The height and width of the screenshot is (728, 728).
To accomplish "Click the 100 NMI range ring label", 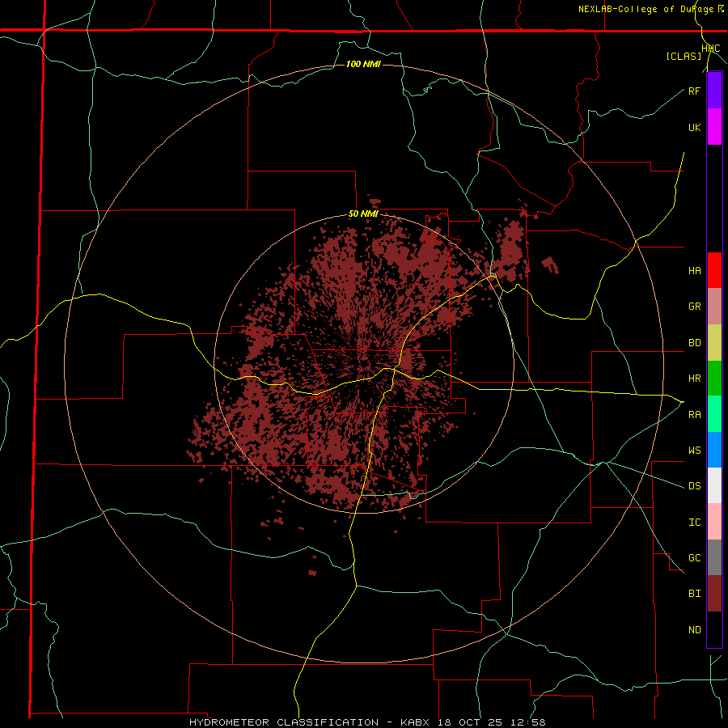I will 363,64.
